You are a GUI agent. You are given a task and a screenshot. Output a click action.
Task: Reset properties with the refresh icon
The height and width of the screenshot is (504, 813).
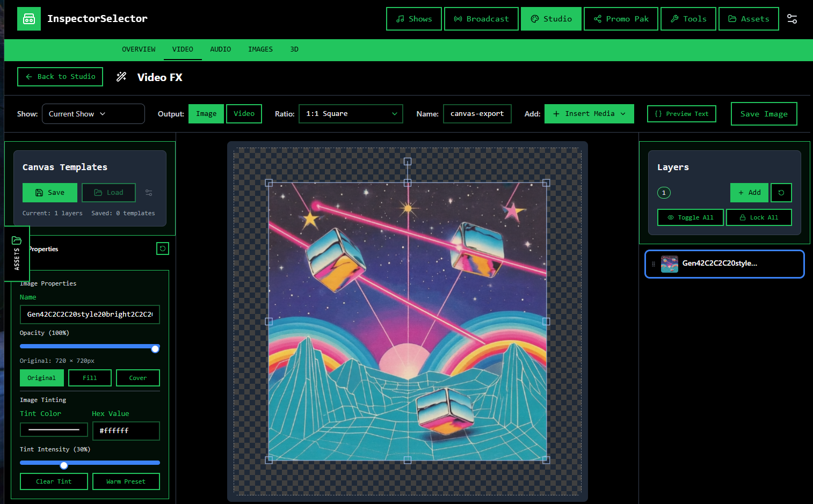[163, 249]
